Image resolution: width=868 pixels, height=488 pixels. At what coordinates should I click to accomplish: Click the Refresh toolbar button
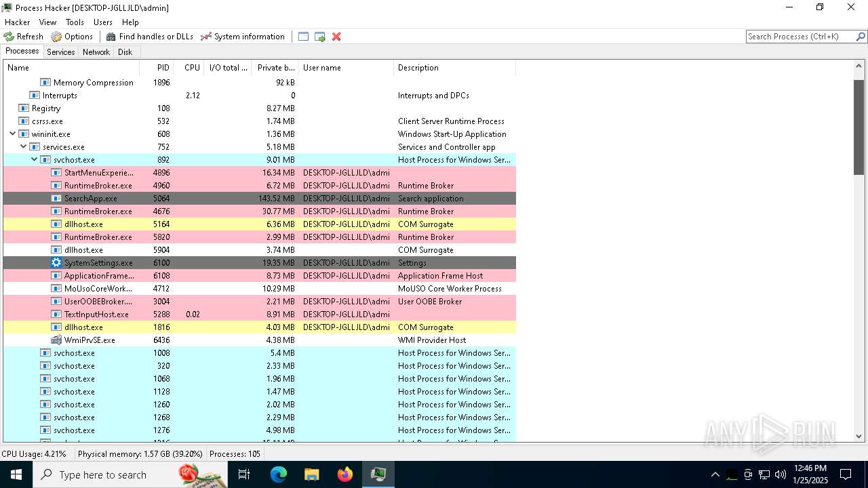(23, 37)
